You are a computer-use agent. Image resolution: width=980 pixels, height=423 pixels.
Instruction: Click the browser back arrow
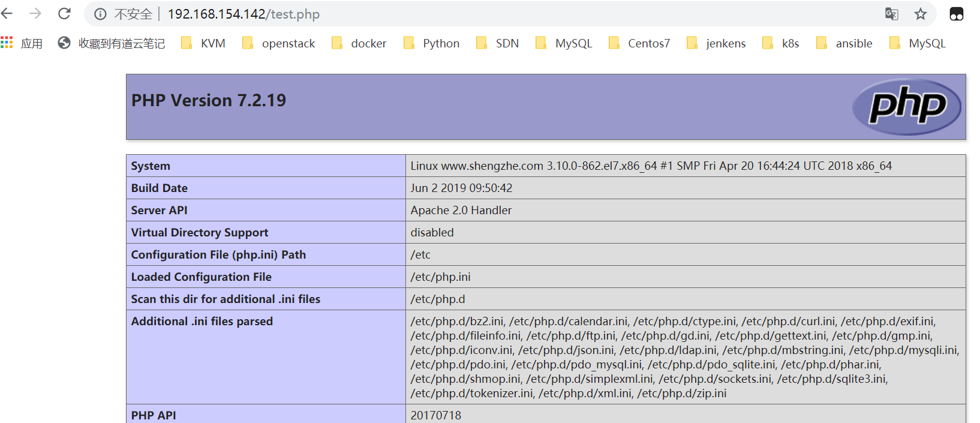(7, 14)
